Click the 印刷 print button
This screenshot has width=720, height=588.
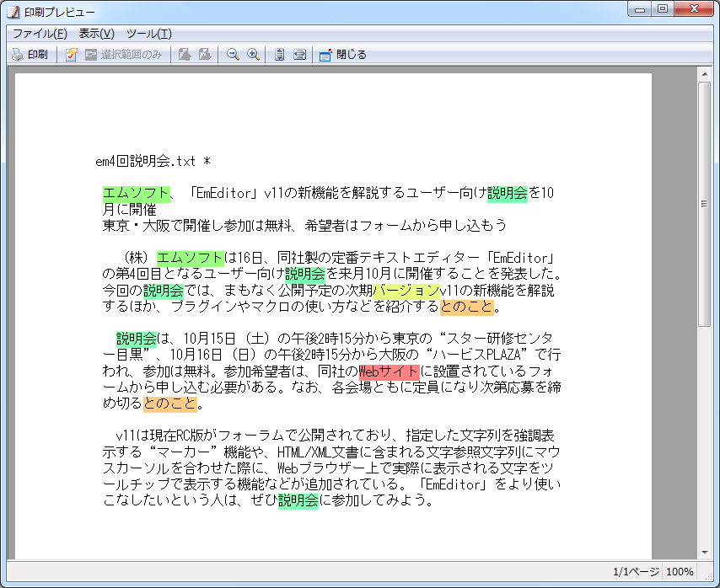pyautogui.click(x=30, y=55)
